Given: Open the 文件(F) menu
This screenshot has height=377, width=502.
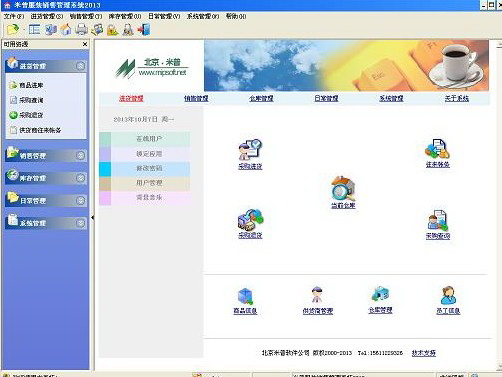Looking at the screenshot, I should point(14,16).
